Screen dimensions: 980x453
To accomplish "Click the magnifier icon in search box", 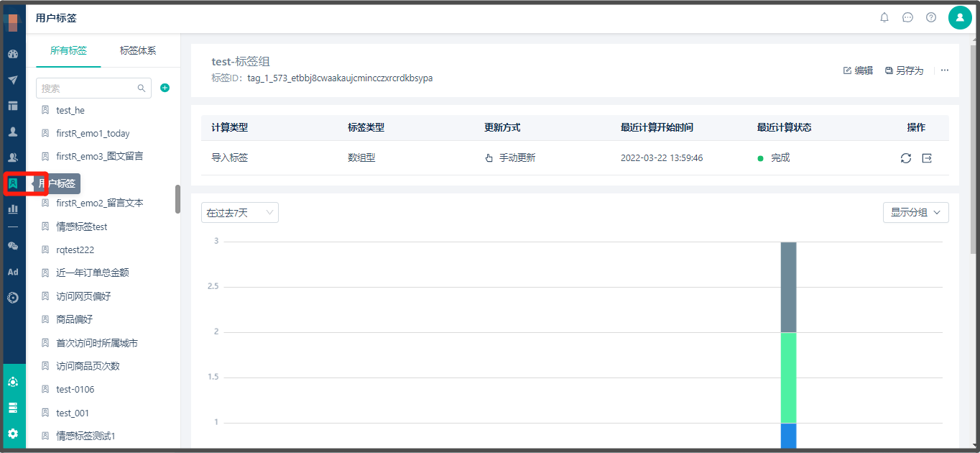I will (142, 88).
